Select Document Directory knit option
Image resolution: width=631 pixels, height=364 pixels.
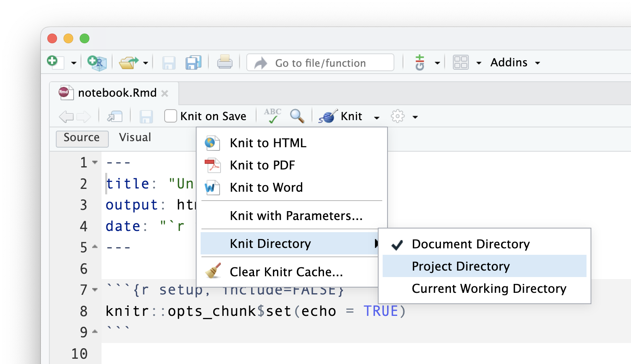tap(470, 244)
